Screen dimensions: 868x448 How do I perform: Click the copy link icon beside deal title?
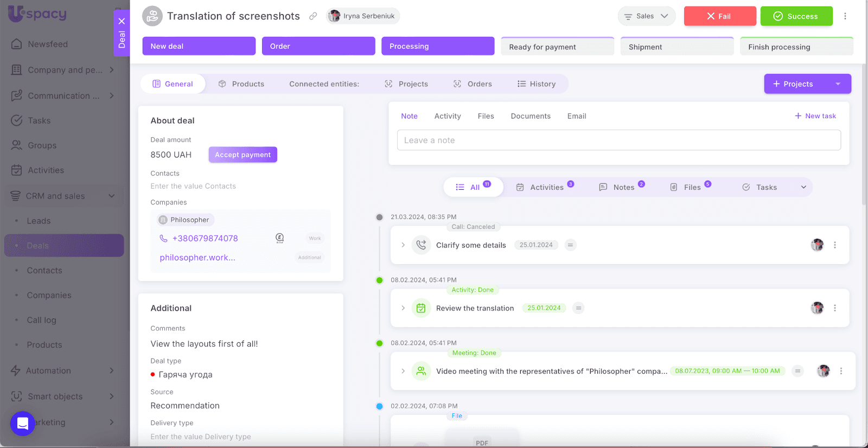313,16
